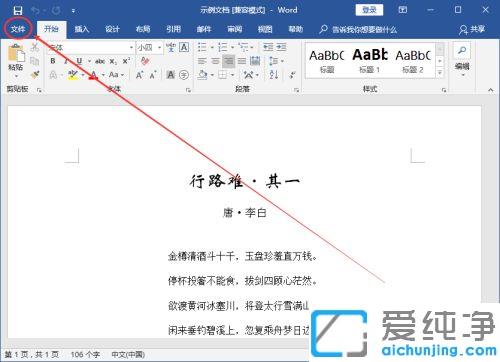Expand the Paste options dropdown arrow
The height and width of the screenshot is (362, 500).
(16, 76)
